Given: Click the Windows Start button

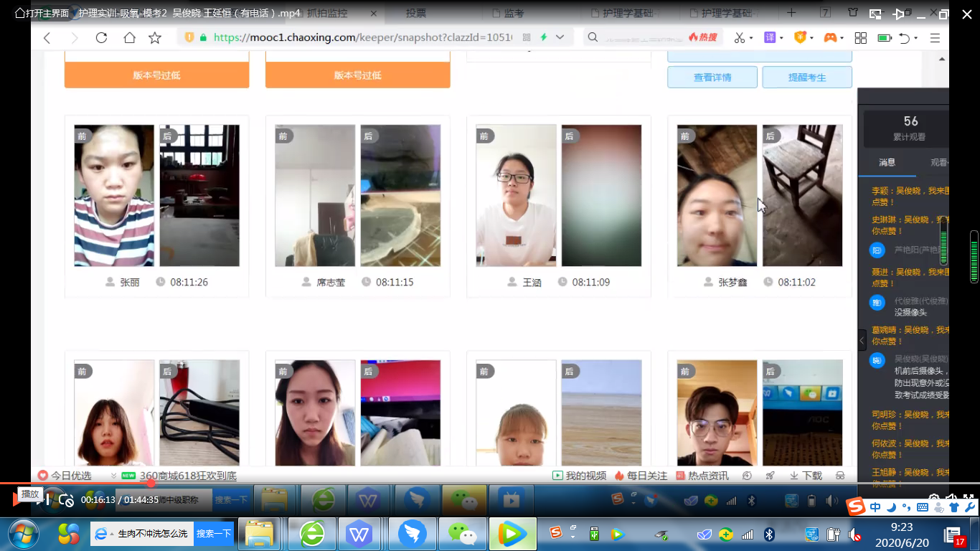Looking at the screenshot, I should pyautogui.click(x=24, y=533).
